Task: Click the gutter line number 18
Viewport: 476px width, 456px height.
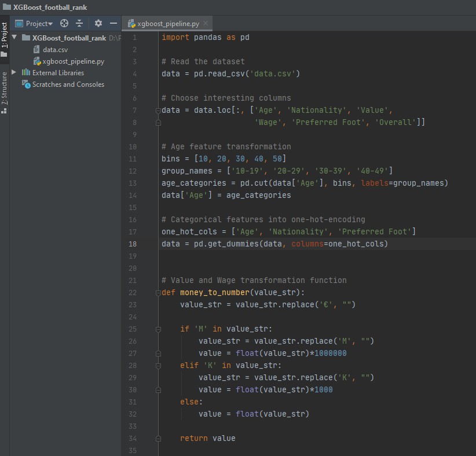Action: [x=133, y=244]
